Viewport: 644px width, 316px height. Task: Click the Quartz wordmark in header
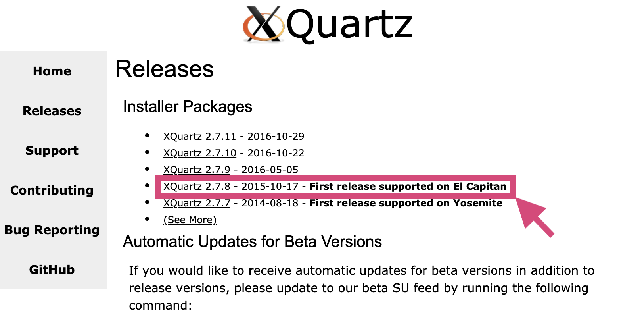[349, 25]
